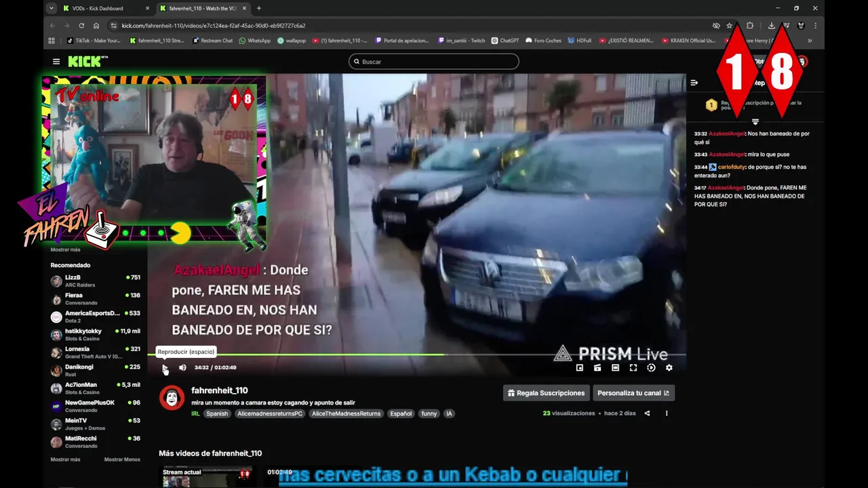
Task: Open the browser extensions puzzle icon
Action: coord(749,26)
